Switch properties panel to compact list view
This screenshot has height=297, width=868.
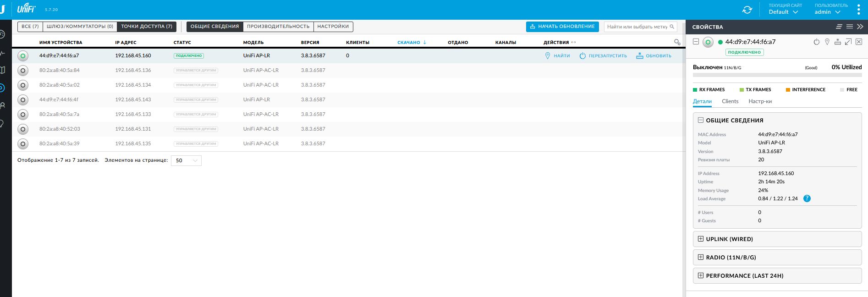pyautogui.click(x=839, y=27)
